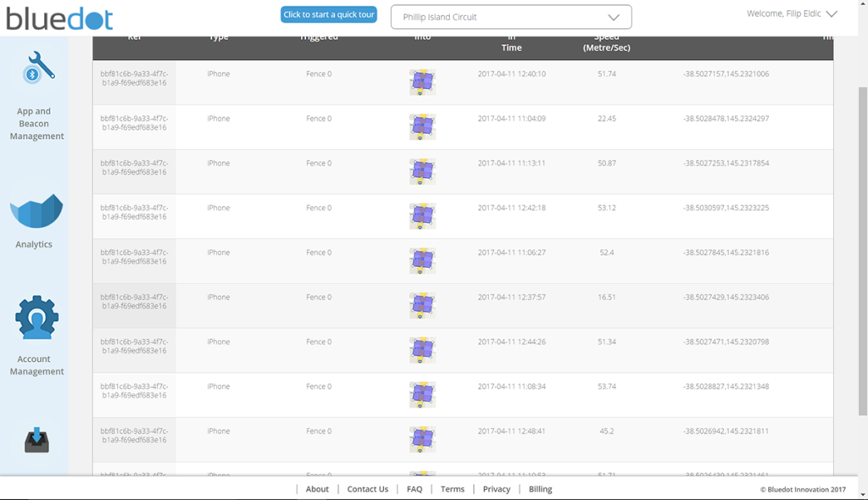Click timestamp 2017-04-11 12:48:41
This screenshot has height=500, width=868.
(511, 431)
